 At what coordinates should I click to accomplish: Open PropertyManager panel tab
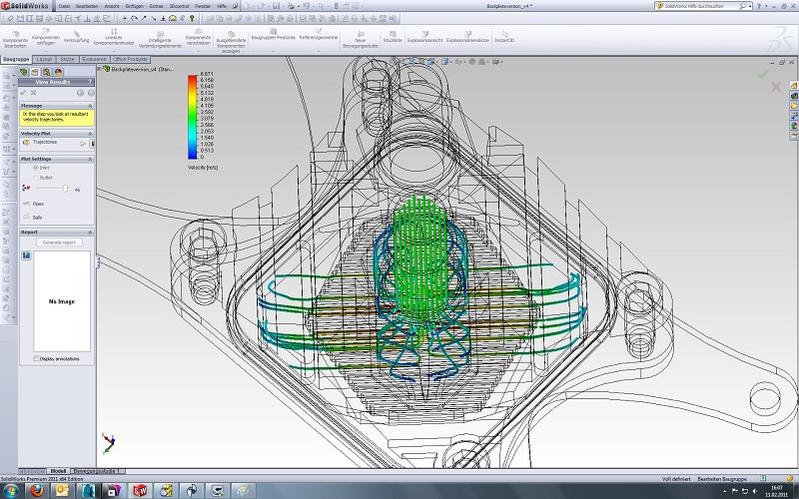35,72
